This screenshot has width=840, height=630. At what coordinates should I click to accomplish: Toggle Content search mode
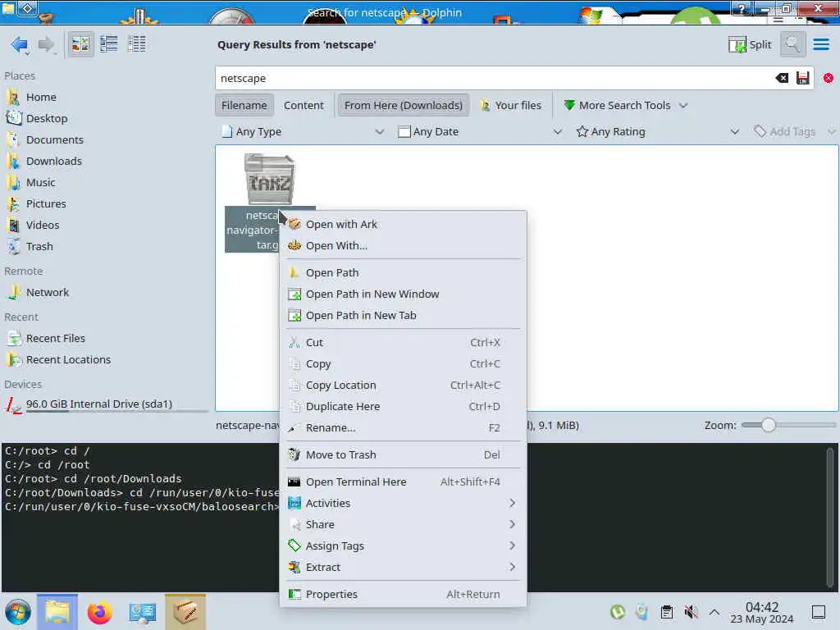tap(304, 106)
